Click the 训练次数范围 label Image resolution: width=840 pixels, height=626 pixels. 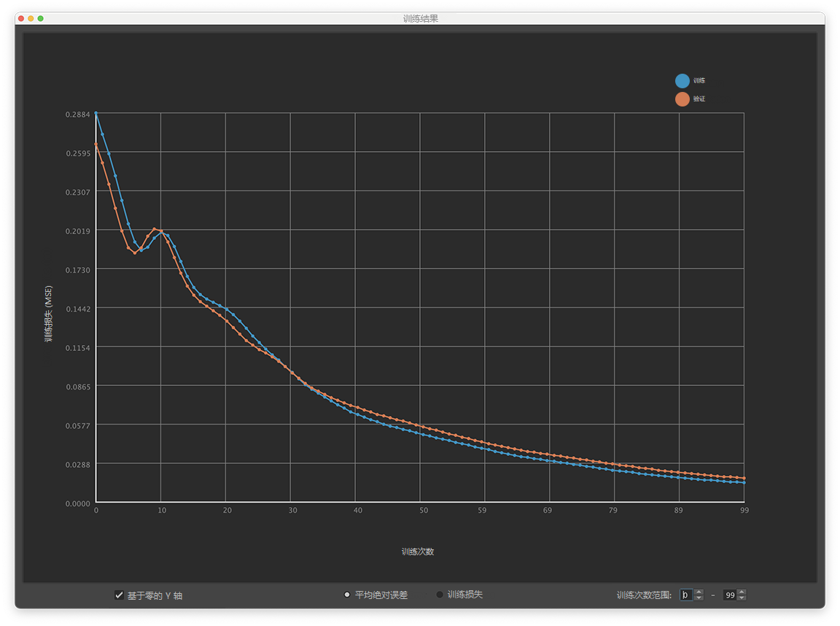coord(644,595)
